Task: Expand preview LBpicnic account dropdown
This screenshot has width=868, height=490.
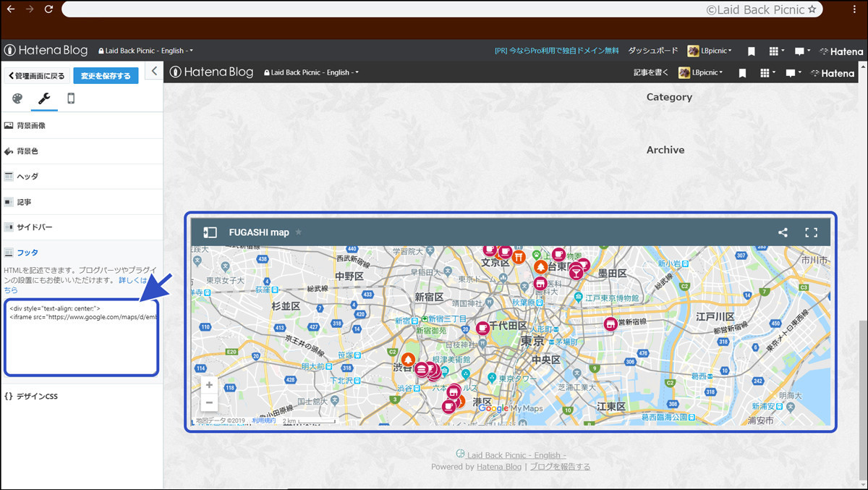Action: point(700,72)
